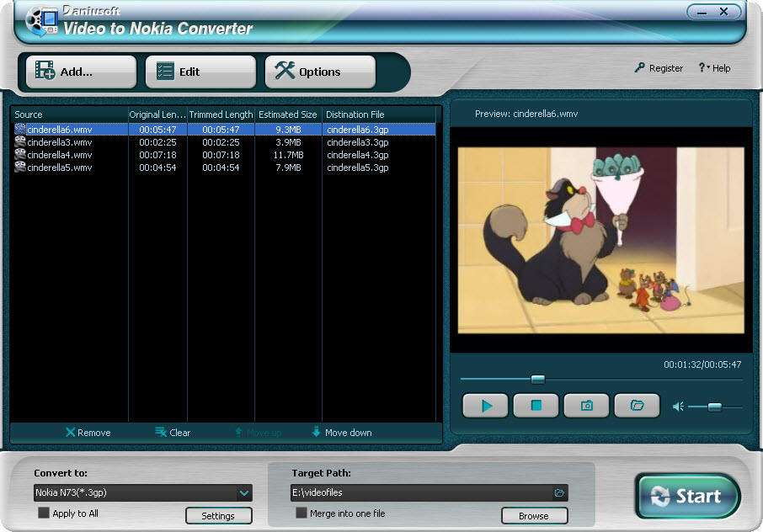
Task: Click the film icon beside cinderella3.wmv
Action: click(x=20, y=141)
